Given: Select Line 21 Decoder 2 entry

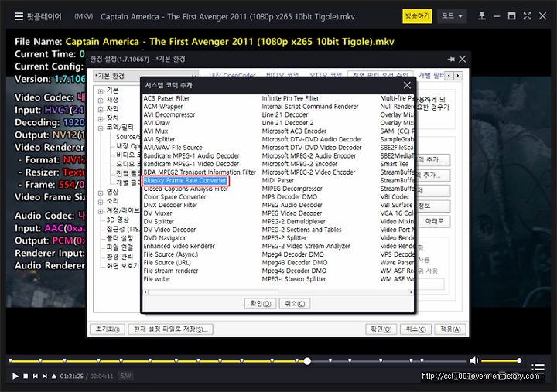Looking at the screenshot, I should (x=288, y=123).
